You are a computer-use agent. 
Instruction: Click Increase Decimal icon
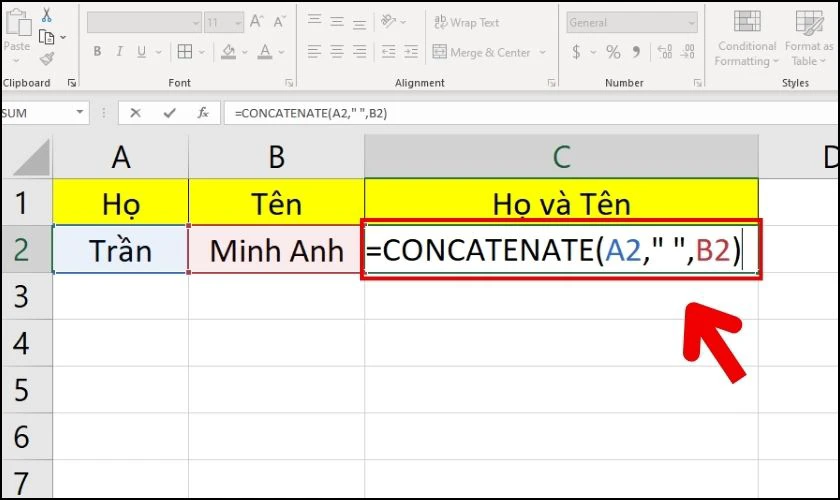click(665, 52)
